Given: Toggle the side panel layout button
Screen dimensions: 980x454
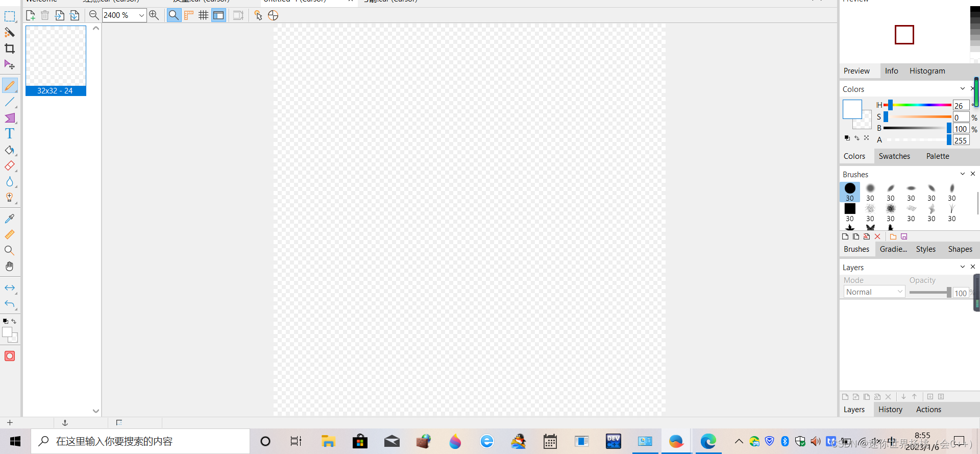Looking at the screenshot, I should (x=218, y=15).
